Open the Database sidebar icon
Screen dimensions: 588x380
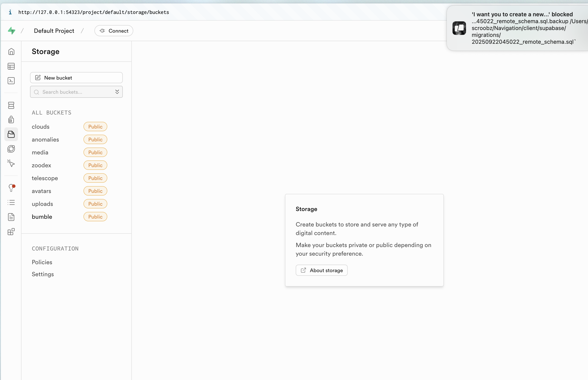(x=11, y=105)
